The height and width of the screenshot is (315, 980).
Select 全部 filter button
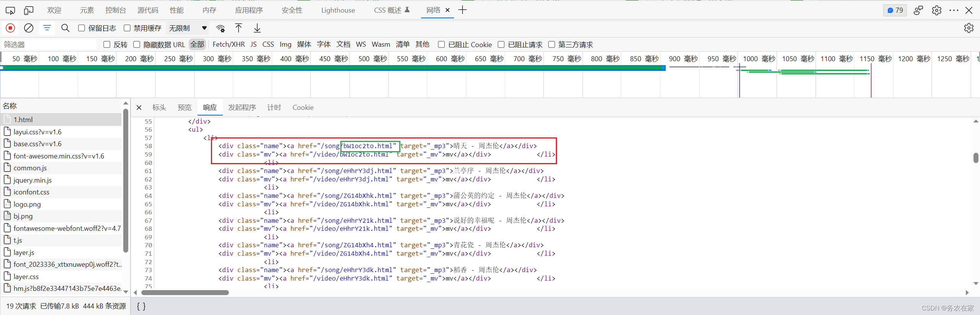pyautogui.click(x=197, y=44)
